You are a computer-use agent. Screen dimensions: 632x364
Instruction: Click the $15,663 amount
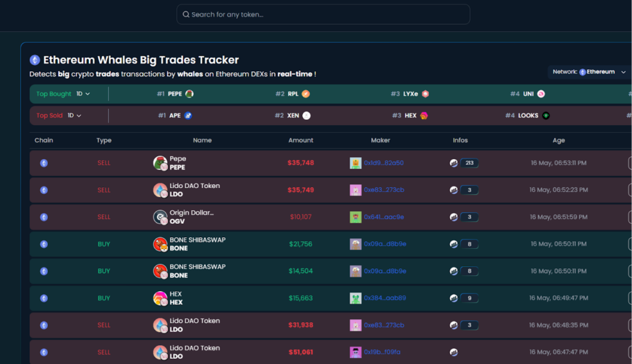pyautogui.click(x=301, y=298)
